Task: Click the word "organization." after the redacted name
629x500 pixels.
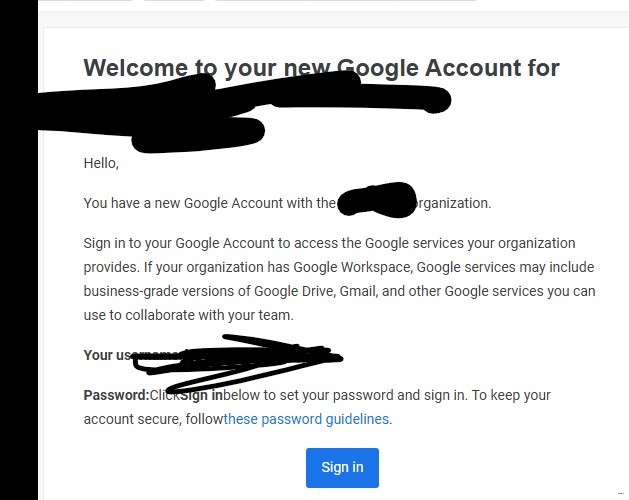Action: 452,203
